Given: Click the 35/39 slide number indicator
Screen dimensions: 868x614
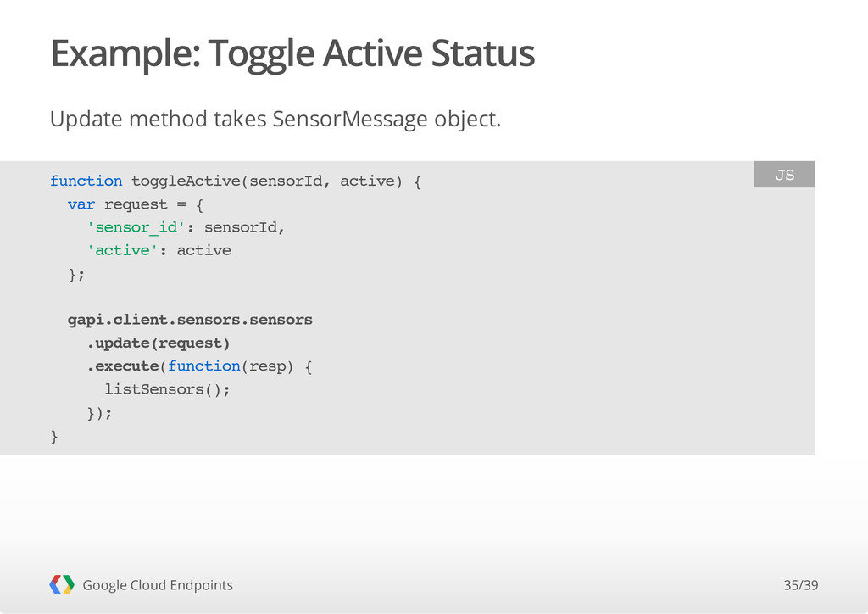Looking at the screenshot, I should click(800, 585).
